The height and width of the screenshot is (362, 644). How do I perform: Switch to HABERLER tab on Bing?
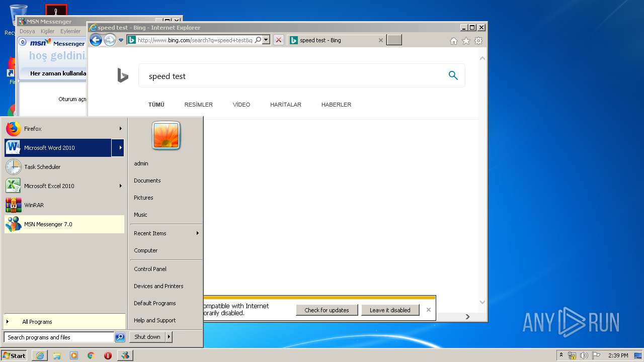336,105
